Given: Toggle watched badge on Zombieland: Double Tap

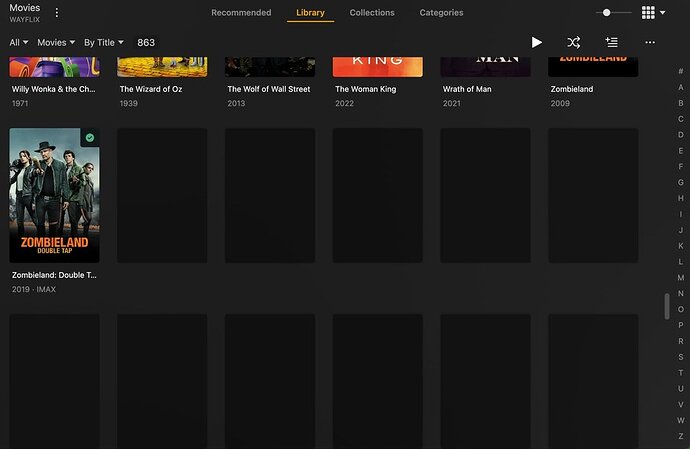Looking at the screenshot, I should click(x=90, y=138).
